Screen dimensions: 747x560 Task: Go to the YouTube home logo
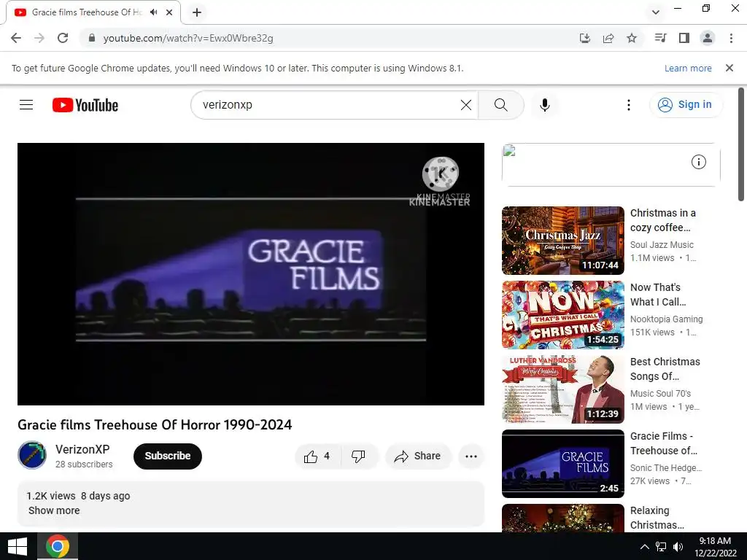[x=85, y=105]
